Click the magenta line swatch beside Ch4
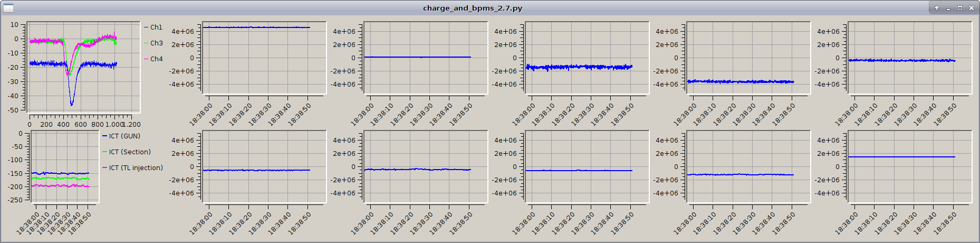Image resolution: width=980 pixels, height=243 pixels. tap(146, 59)
